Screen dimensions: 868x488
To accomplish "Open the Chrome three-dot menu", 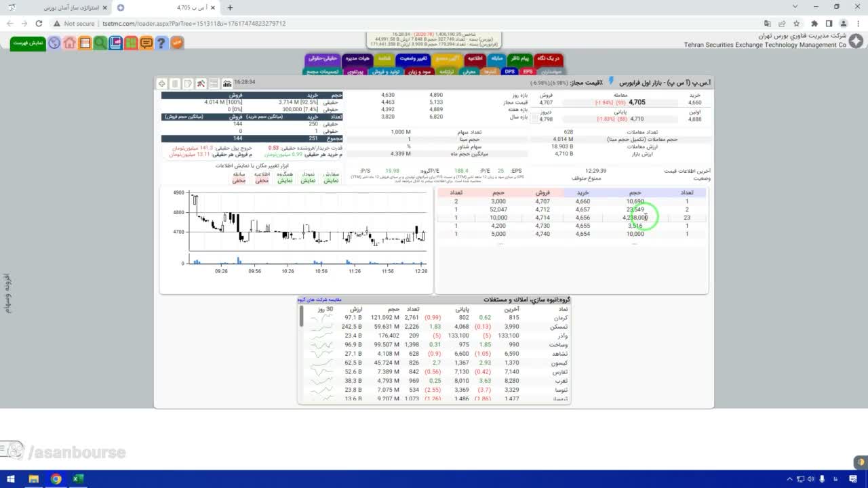I will 858,23.
